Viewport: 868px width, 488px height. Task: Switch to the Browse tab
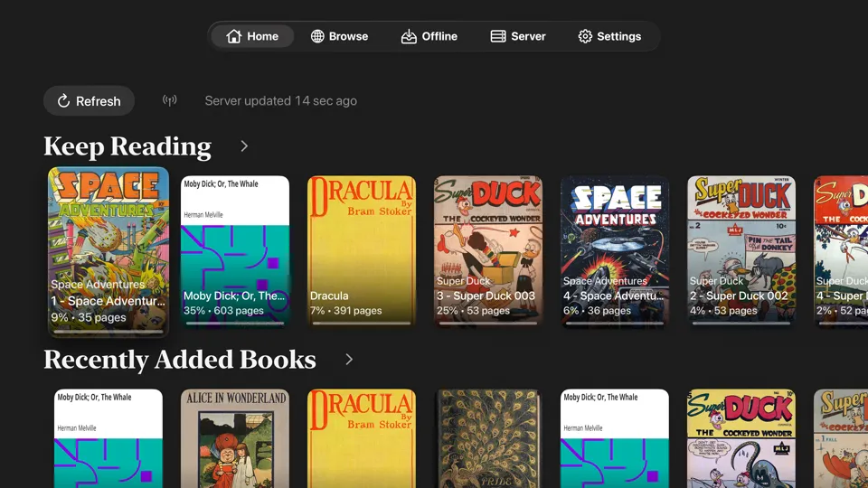tap(339, 36)
